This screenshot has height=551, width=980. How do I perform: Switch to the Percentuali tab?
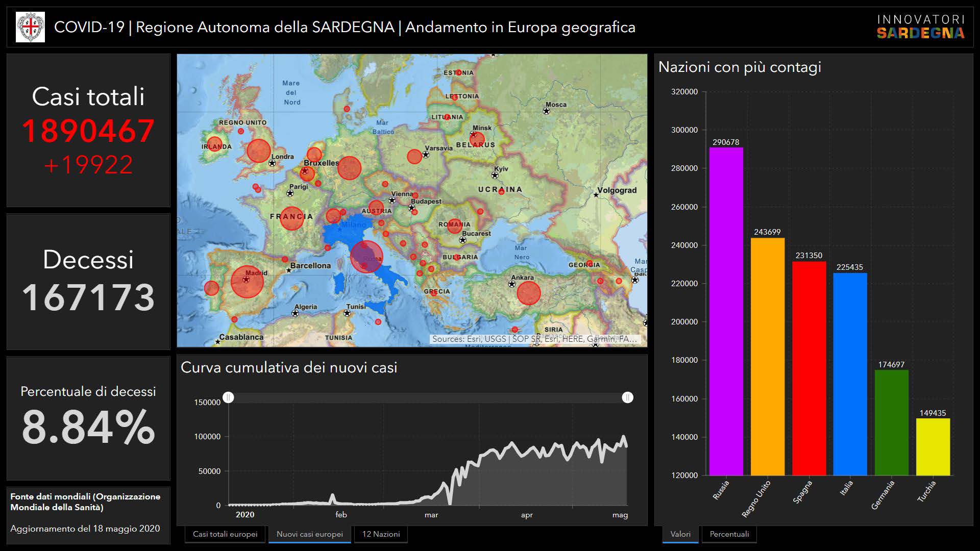pos(729,534)
